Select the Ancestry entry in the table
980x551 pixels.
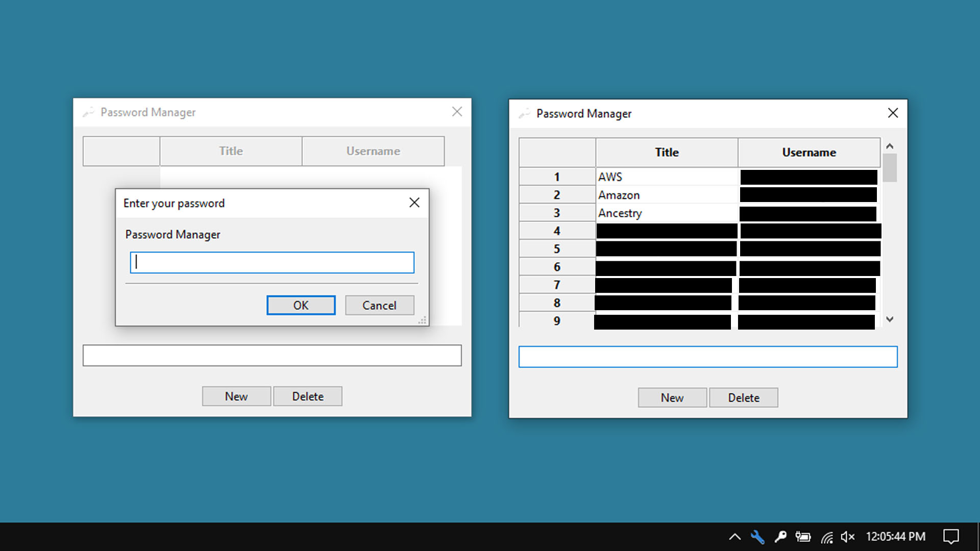pyautogui.click(x=666, y=213)
